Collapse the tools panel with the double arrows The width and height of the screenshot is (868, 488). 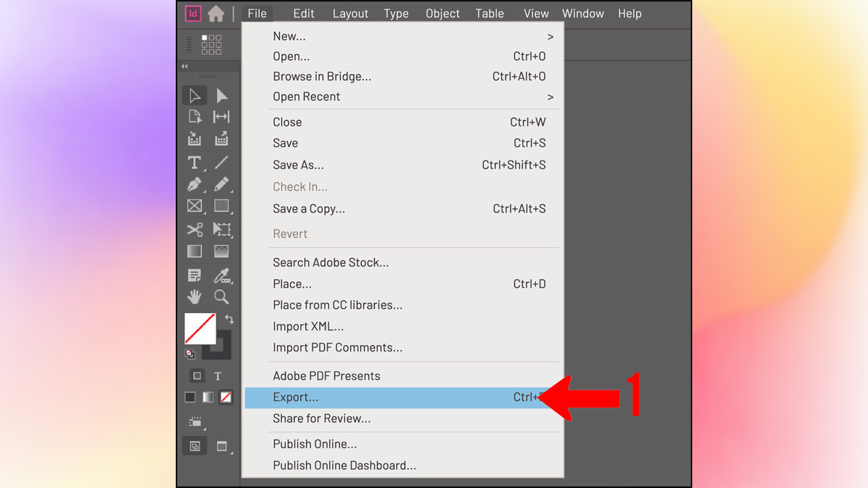click(x=183, y=65)
